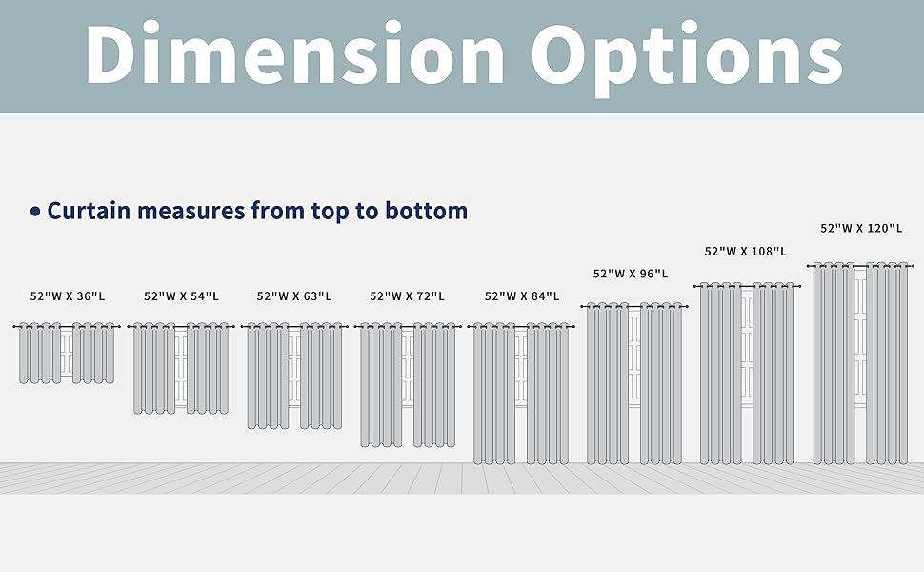Click "Curtain measures from top to bottom" text

coord(257,211)
